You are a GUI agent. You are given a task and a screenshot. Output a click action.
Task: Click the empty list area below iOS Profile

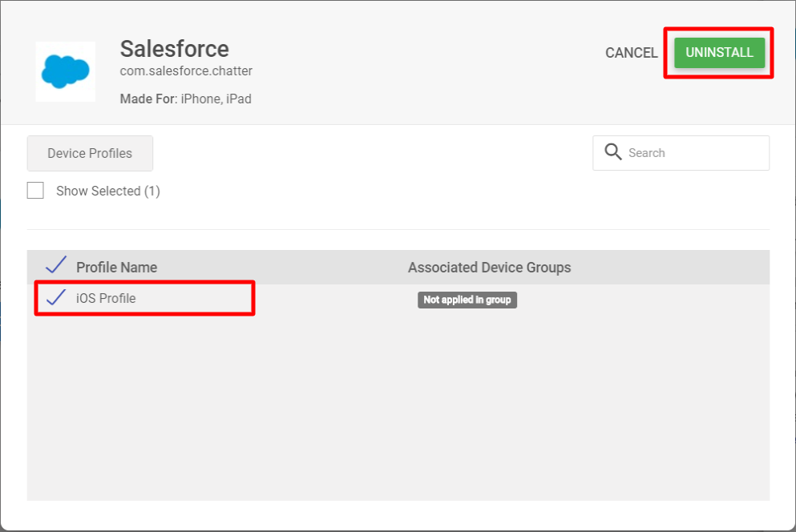click(398, 406)
